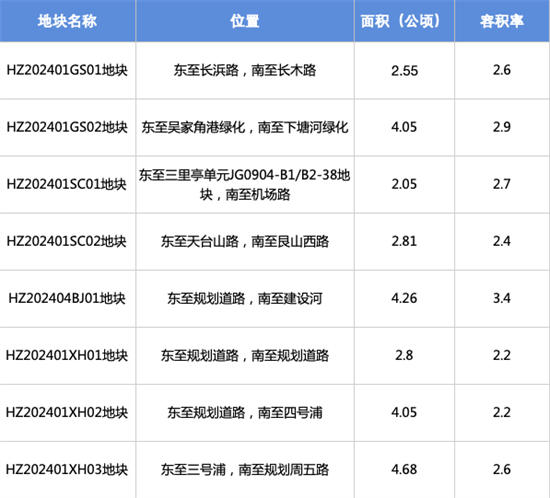Click the 地块名称 column header
Screen dimensions: 550x498
[x=67, y=21]
